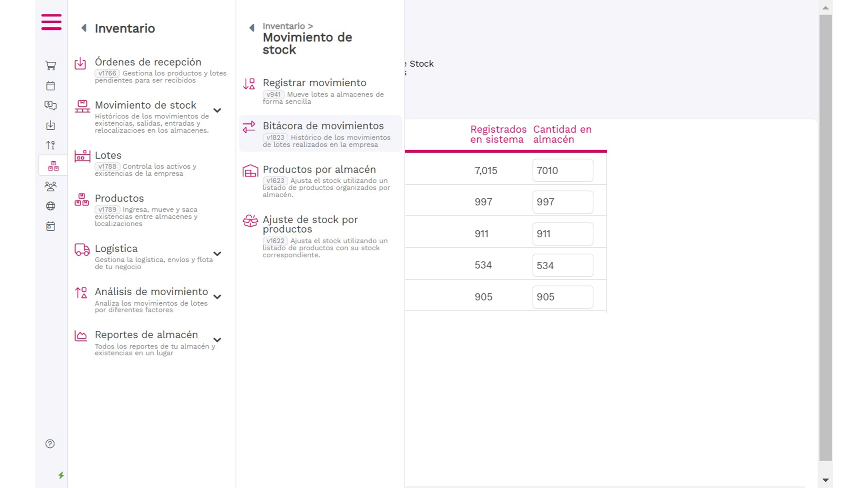Select the inventory boxes sidebar icon
868x488 pixels.
[x=53, y=166]
